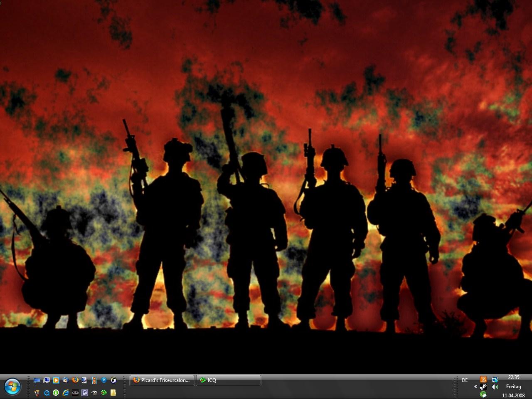Open the volume speaker tray icon

[x=495, y=387]
